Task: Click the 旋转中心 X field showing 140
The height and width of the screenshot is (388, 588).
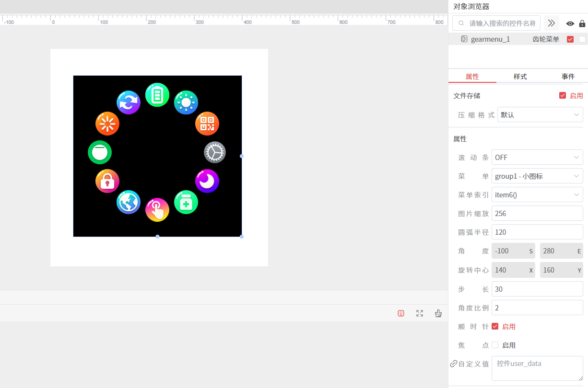Action: [513, 270]
